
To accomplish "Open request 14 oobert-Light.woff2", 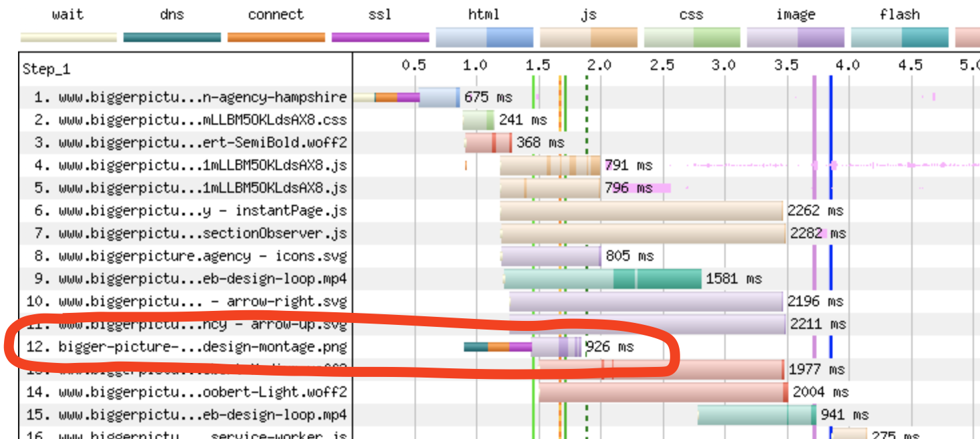I will pos(187,392).
